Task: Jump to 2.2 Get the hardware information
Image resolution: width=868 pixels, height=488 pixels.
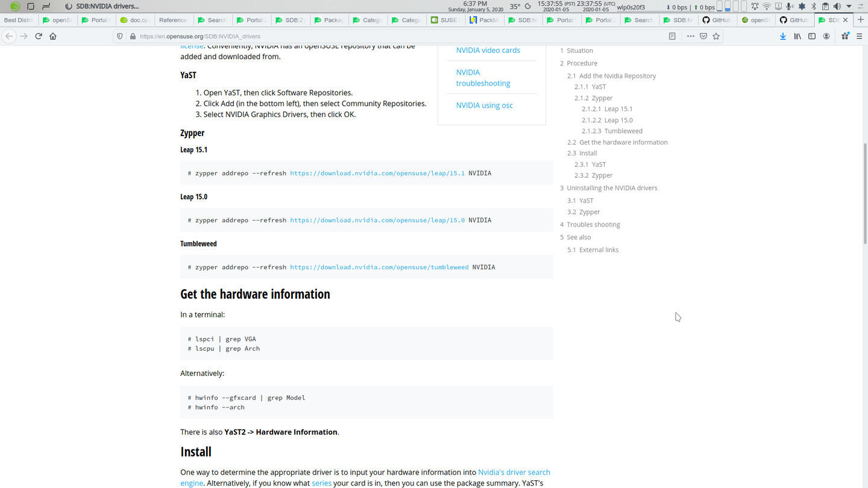Action: [x=617, y=142]
